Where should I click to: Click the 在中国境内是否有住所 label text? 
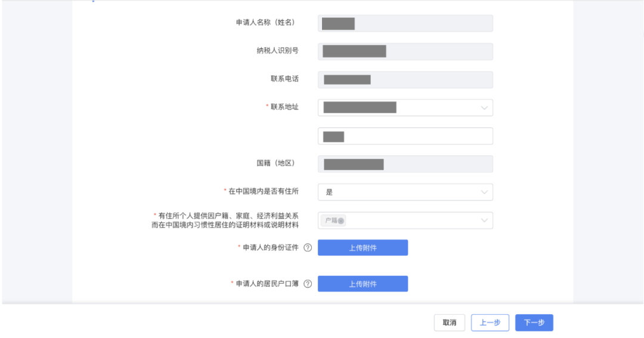click(x=264, y=192)
